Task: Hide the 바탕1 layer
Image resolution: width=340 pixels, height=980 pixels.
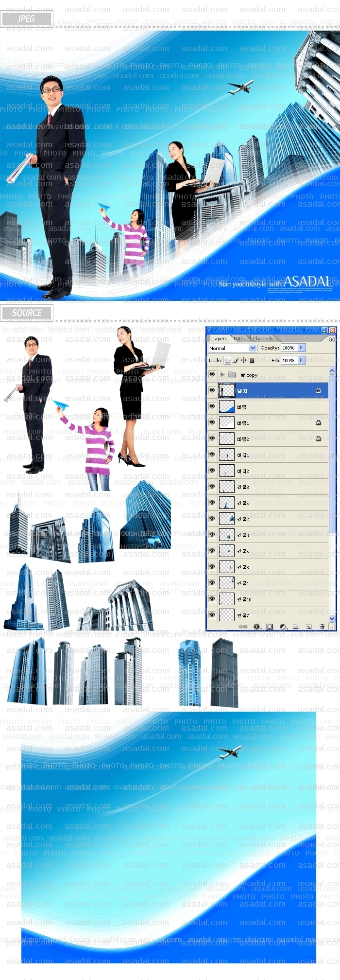Action: (x=212, y=422)
